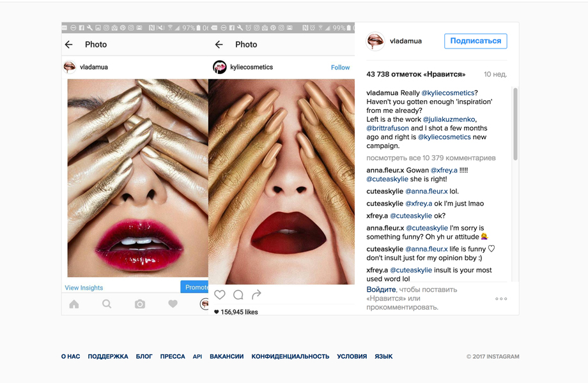Open the ЯЗЫК language selector in footer
The image size is (588, 383).
[383, 357]
